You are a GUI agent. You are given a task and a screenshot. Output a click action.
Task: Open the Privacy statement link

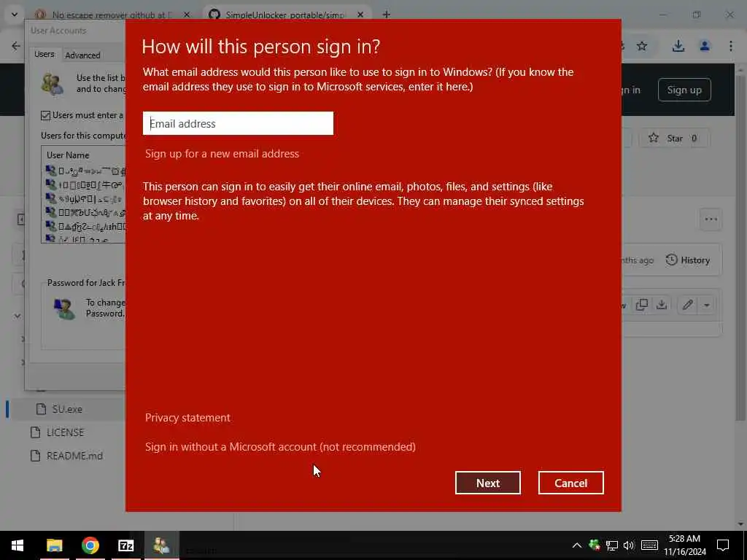(x=187, y=418)
